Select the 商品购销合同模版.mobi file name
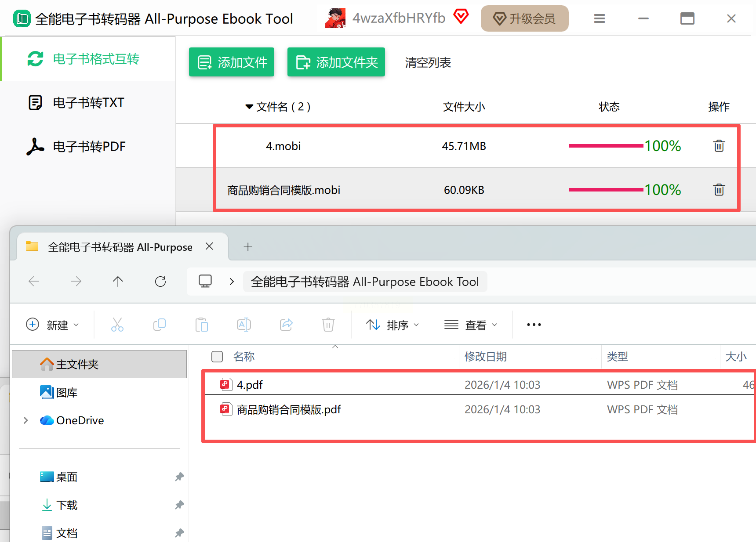Viewport: 756px width, 542px height. tap(284, 190)
